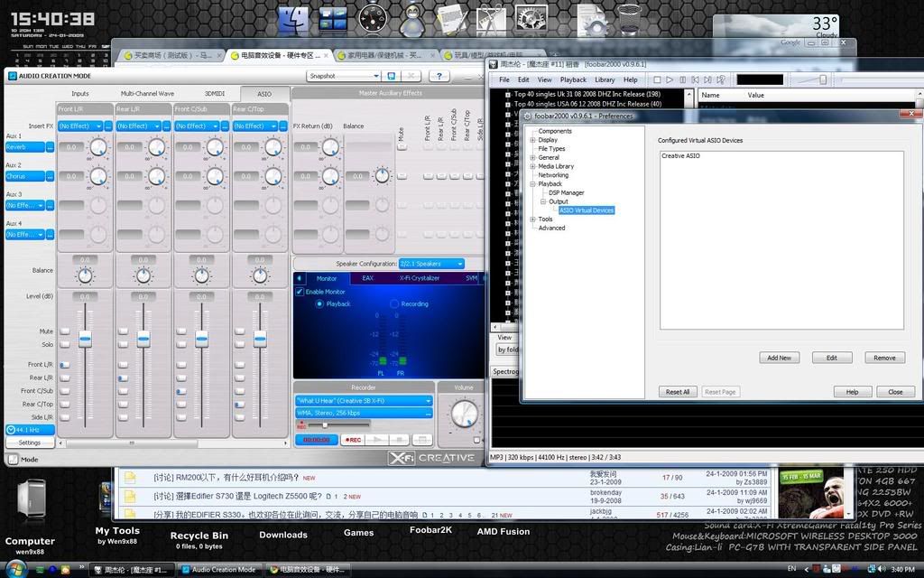Switch to the Inputs tab
The image size is (924, 578).
point(80,94)
